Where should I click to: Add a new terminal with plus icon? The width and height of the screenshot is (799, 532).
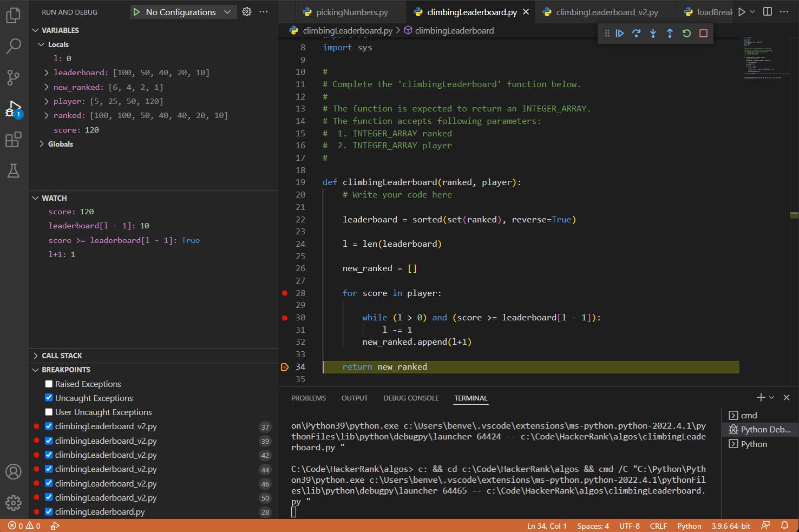(761, 397)
